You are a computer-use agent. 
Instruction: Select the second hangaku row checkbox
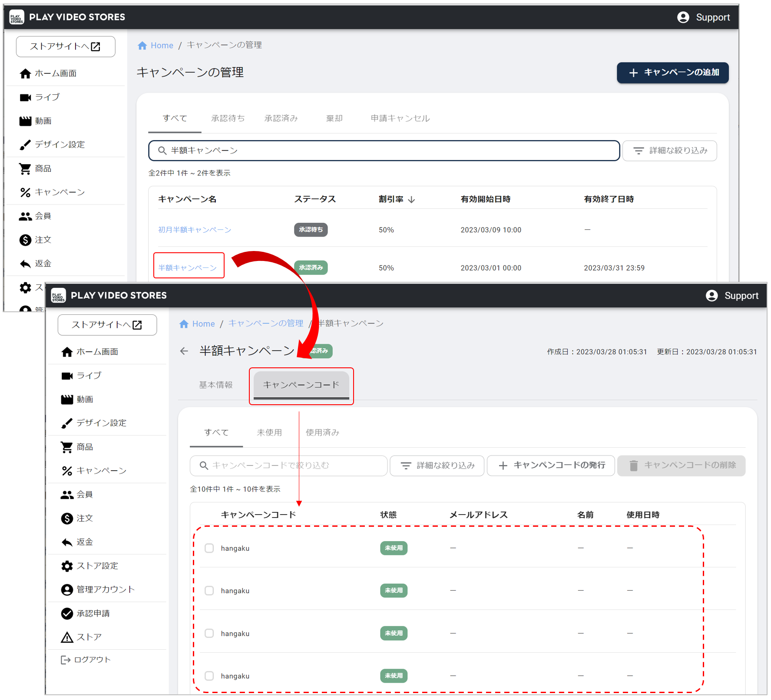point(209,591)
